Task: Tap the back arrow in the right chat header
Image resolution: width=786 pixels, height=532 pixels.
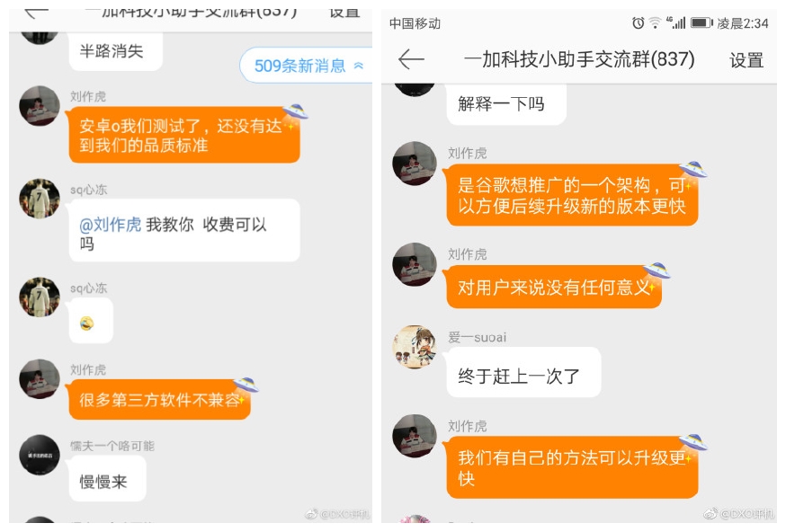Action: point(411,59)
